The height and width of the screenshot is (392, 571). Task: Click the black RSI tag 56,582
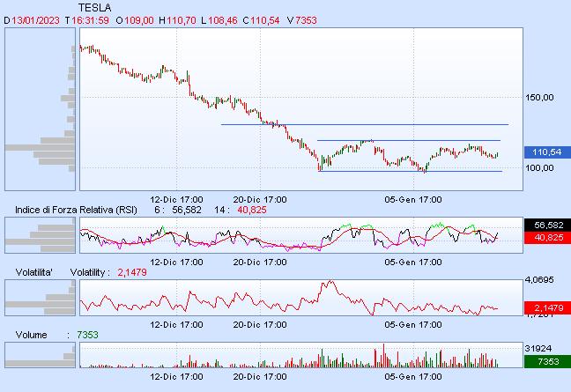(547, 225)
